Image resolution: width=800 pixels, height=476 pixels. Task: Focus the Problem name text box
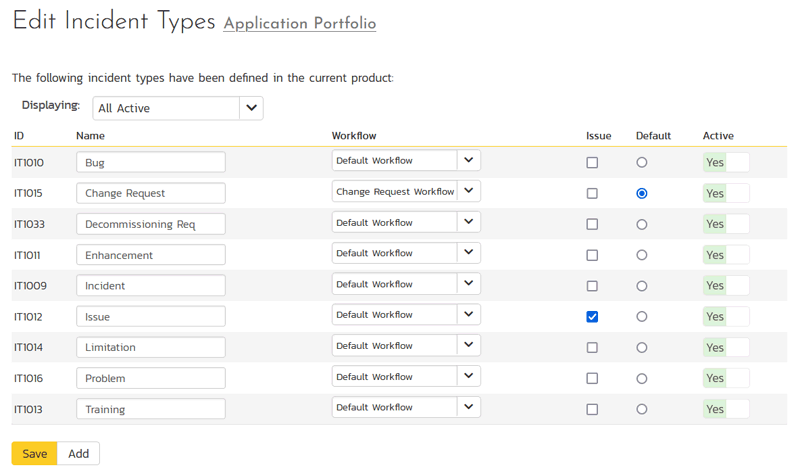coord(151,379)
